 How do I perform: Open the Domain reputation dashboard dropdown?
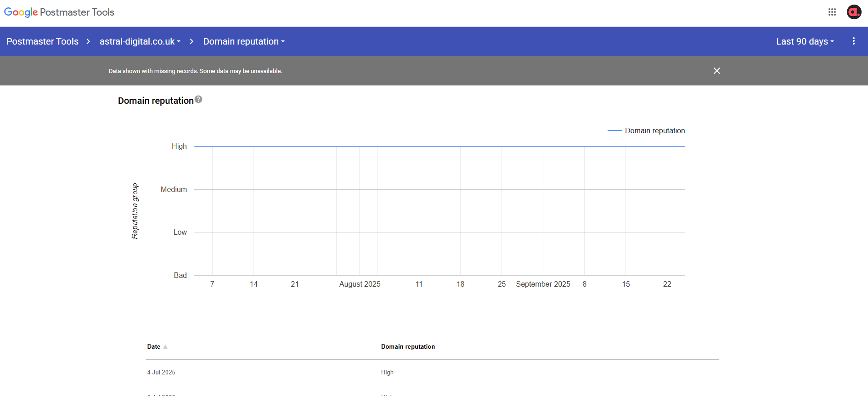pos(243,41)
